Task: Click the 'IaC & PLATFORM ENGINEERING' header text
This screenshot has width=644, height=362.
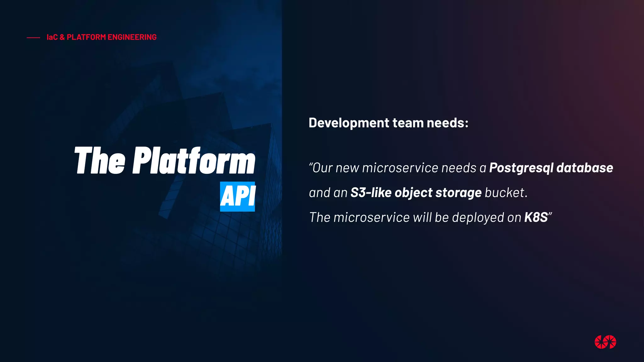Action: click(x=102, y=37)
